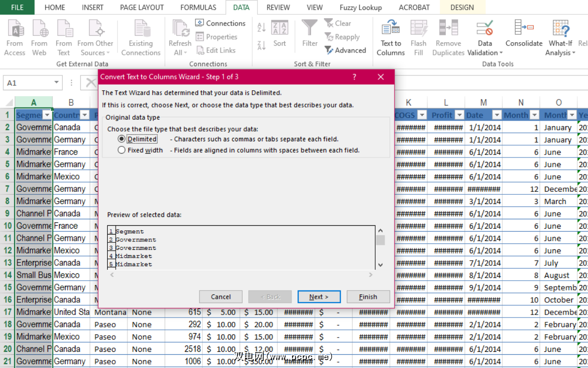588x368 pixels.
Task: Open the PAGE LAYOUT tab
Action: click(142, 7)
